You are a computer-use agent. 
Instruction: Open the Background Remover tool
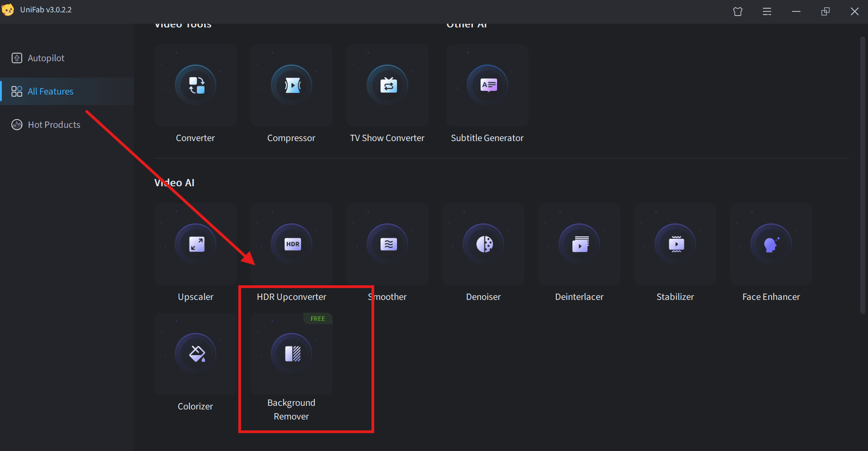pyautogui.click(x=291, y=354)
